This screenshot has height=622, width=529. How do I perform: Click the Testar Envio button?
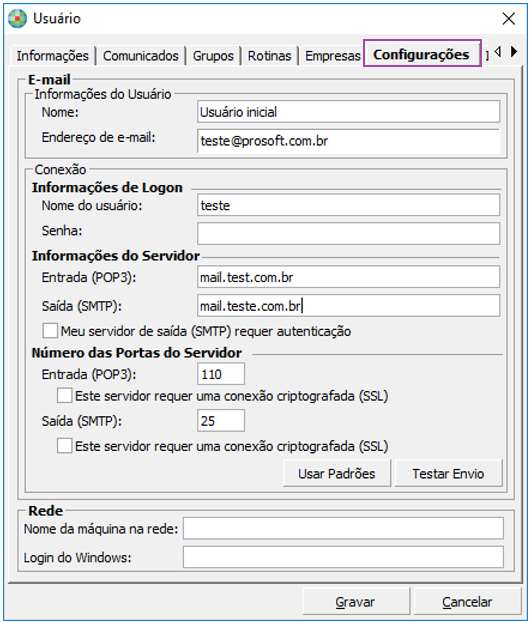tap(448, 473)
